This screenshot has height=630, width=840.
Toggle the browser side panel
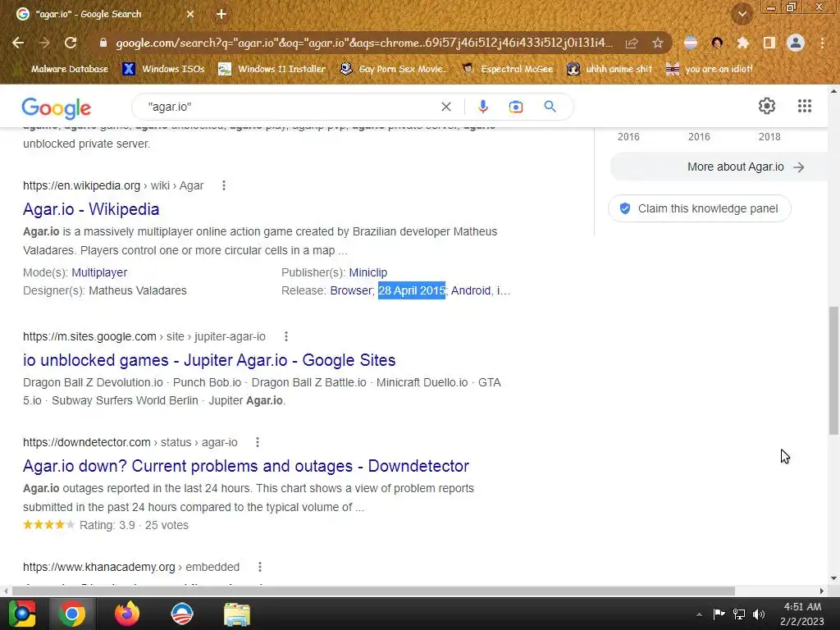pos(769,43)
